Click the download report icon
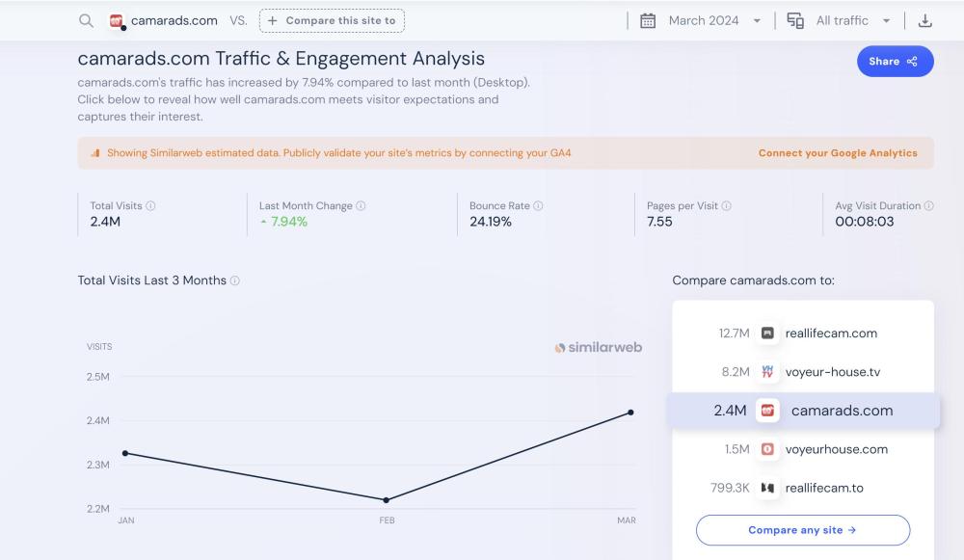The width and height of the screenshot is (964, 560). (924, 20)
